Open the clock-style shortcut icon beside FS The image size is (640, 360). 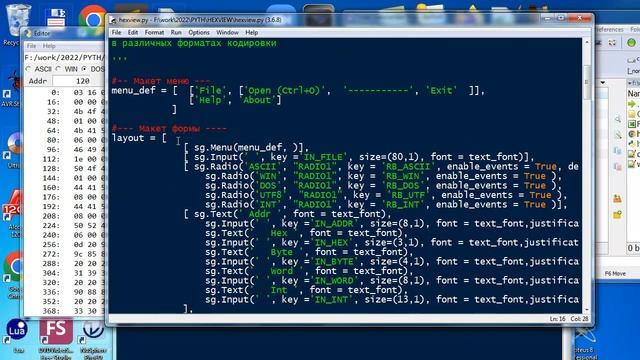pos(93,330)
